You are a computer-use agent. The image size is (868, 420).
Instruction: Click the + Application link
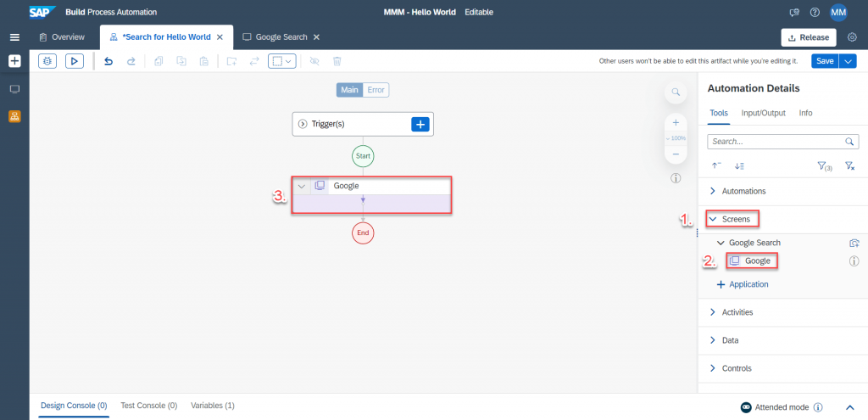tap(743, 284)
